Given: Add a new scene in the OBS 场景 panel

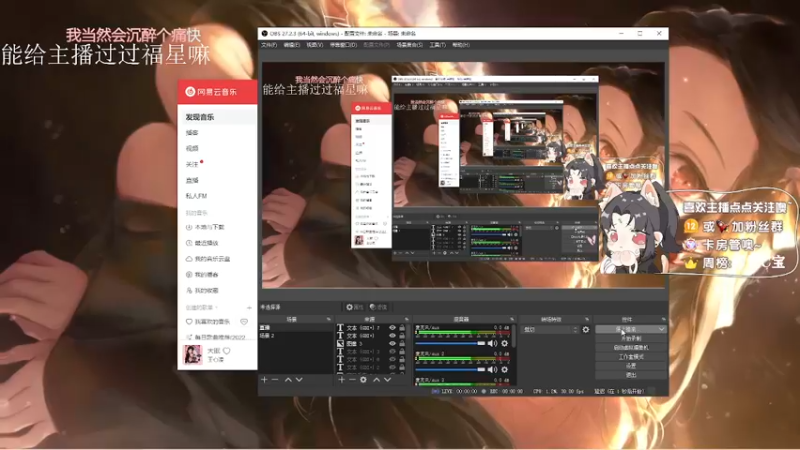Looking at the screenshot, I should (264, 380).
